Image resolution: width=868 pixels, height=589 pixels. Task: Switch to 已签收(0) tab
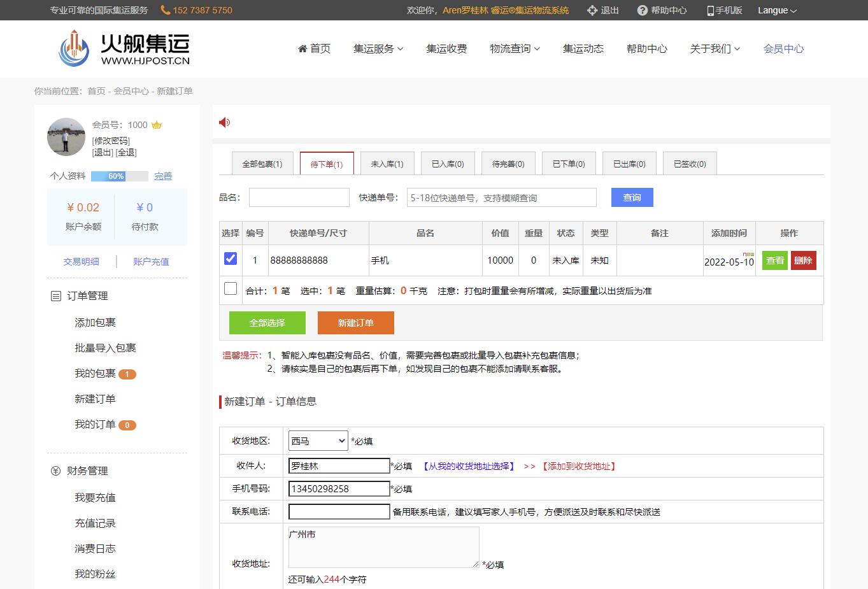click(x=690, y=164)
